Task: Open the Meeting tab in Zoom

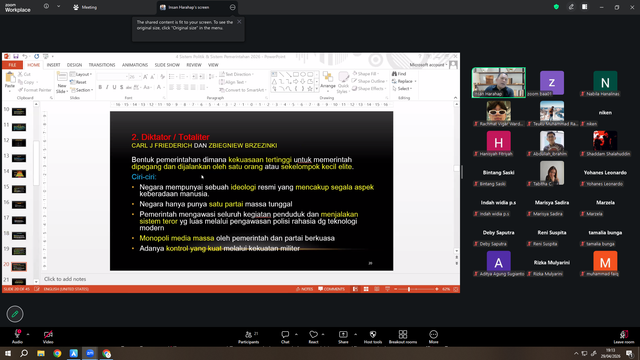Action: click(x=85, y=7)
